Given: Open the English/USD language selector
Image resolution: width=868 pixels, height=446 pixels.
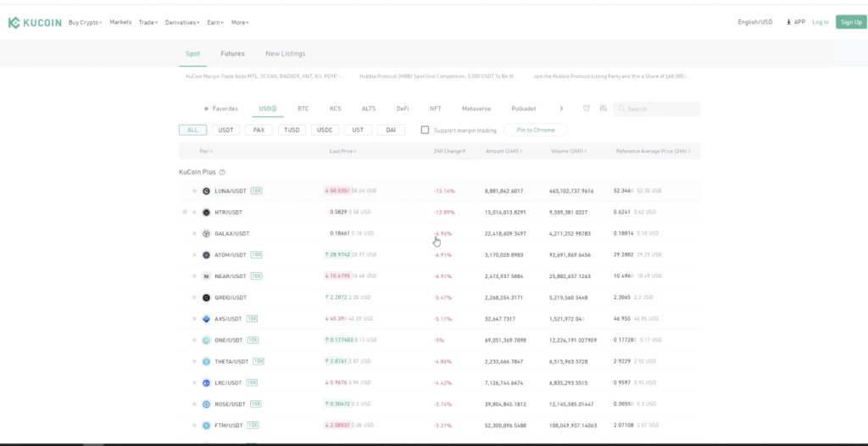Looking at the screenshot, I should click(x=754, y=22).
